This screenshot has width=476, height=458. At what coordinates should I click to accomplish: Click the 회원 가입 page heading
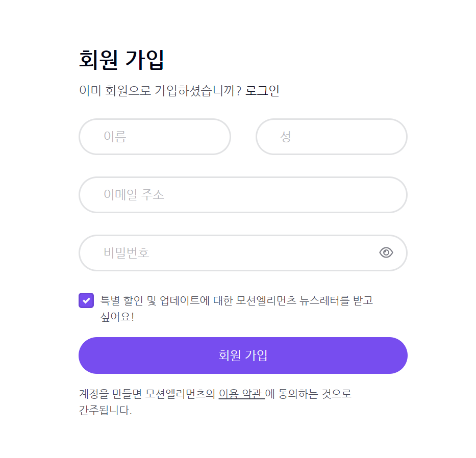121,60
